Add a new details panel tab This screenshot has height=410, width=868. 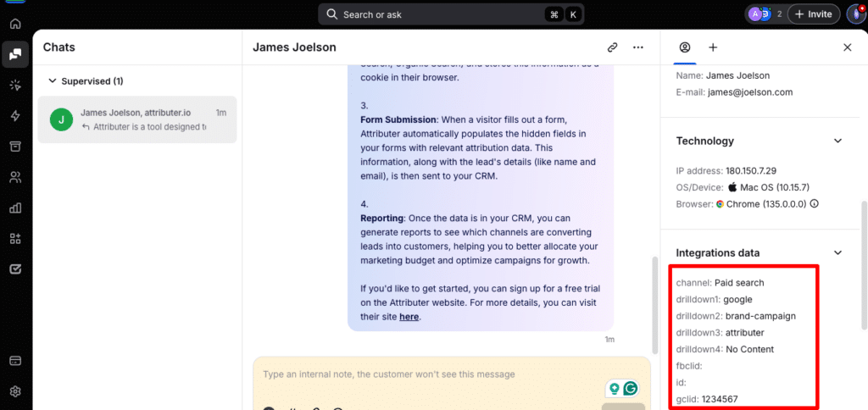point(713,47)
